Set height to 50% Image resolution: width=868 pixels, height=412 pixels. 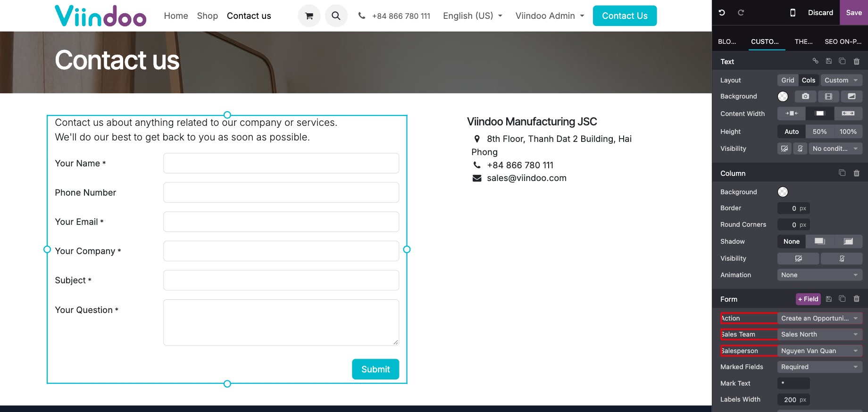coord(819,132)
